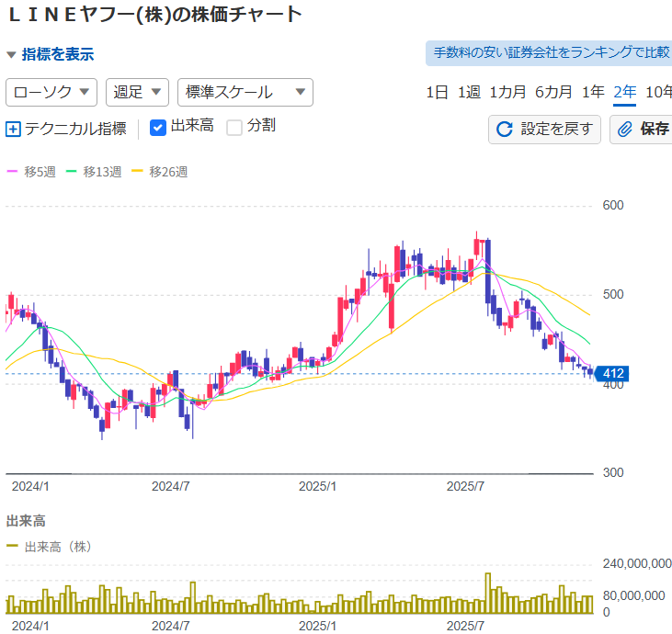672x634 pixels.
Task: Click the 412 current price tag
Action: (612, 374)
